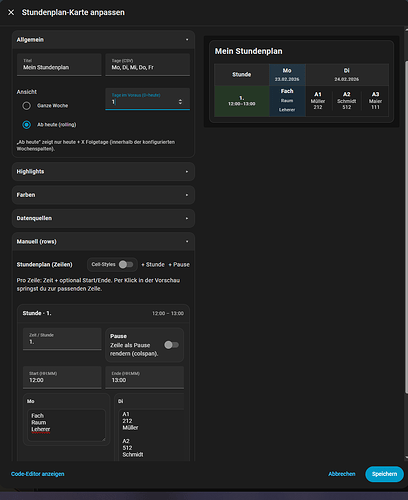
Task: Toggle the Cell-Styles switch
Action: pos(126,265)
